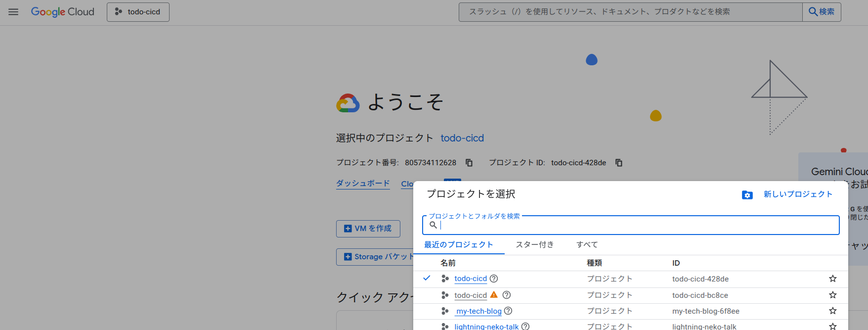
Task: Click help icon in todo-cicd-bc8ce row
Action: (507, 295)
